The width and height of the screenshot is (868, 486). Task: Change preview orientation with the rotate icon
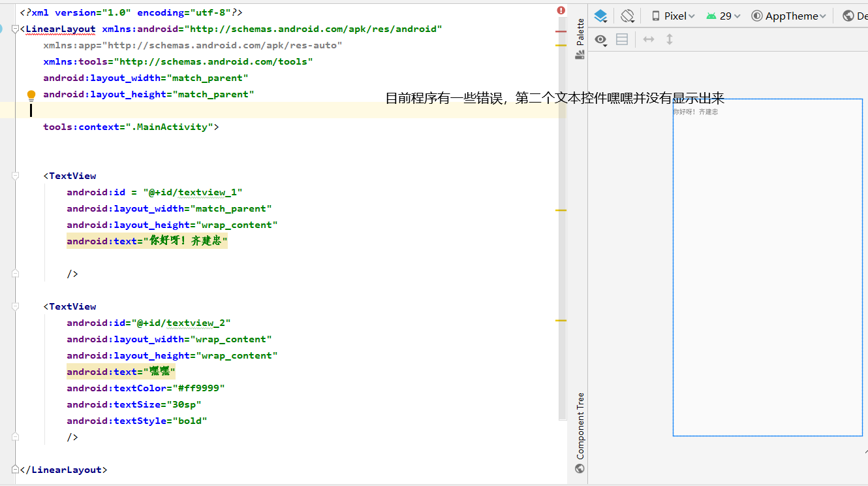tap(627, 16)
